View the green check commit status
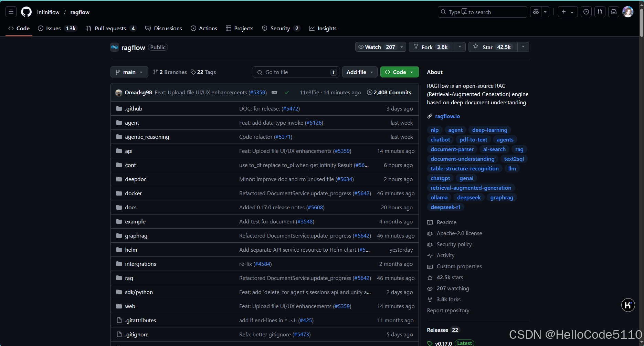The width and height of the screenshot is (644, 346). click(x=287, y=92)
